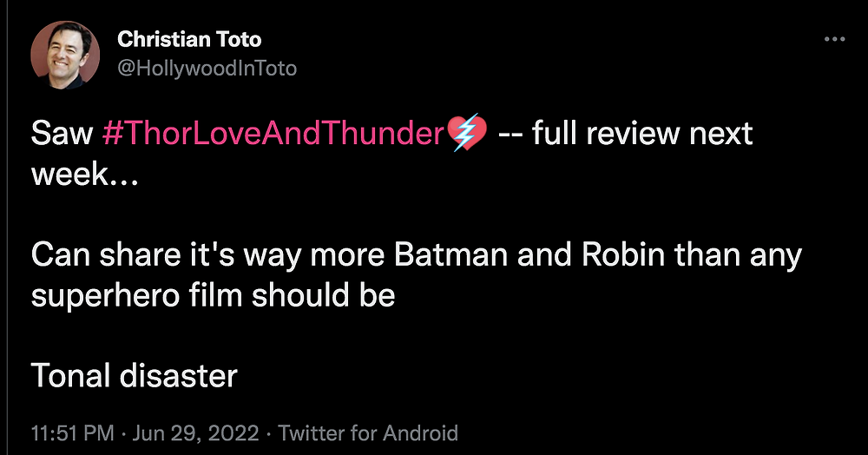Click the "Tonal disaster" line
The image size is (868, 455).
(x=134, y=375)
